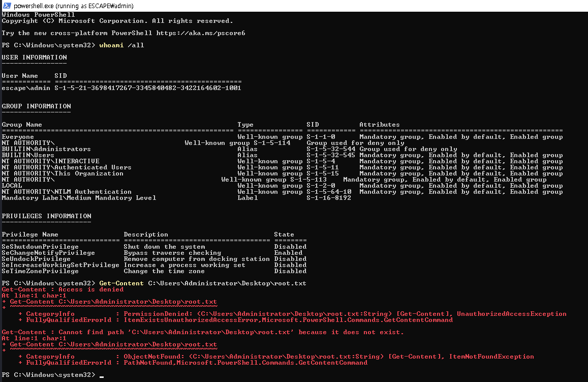Click 'SeShutdownPrivilege' privilege name

click(40, 247)
